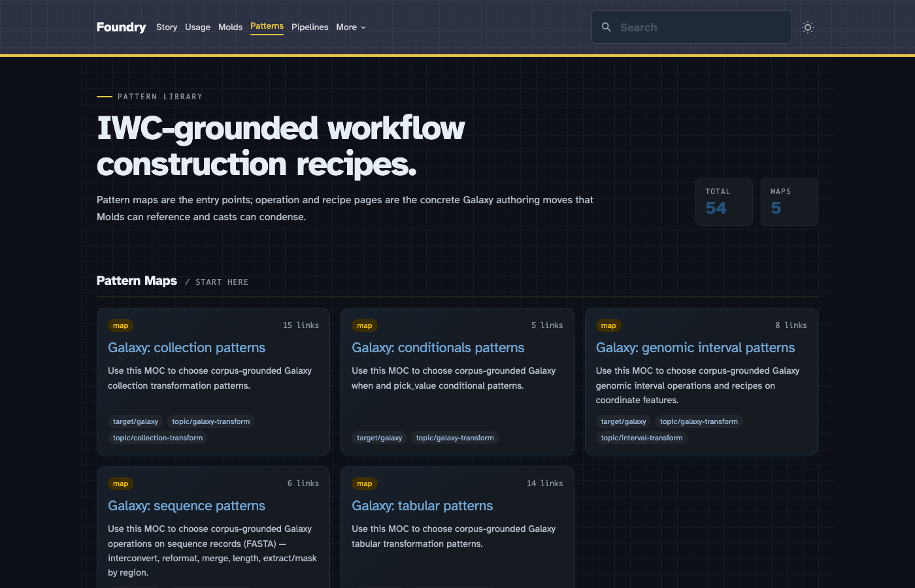
Task: Click the '14 links' count text
Action: (x=545, y=483)
